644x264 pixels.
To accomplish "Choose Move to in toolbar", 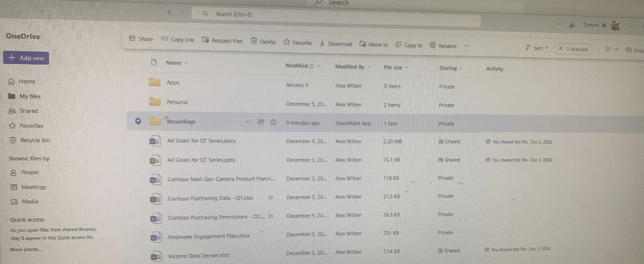I will (x=373, y=45).
